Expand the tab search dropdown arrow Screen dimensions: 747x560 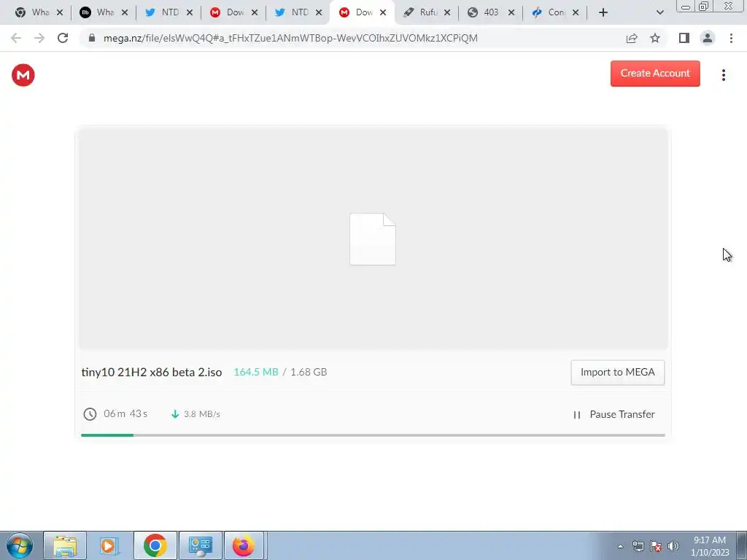(659, 12)
